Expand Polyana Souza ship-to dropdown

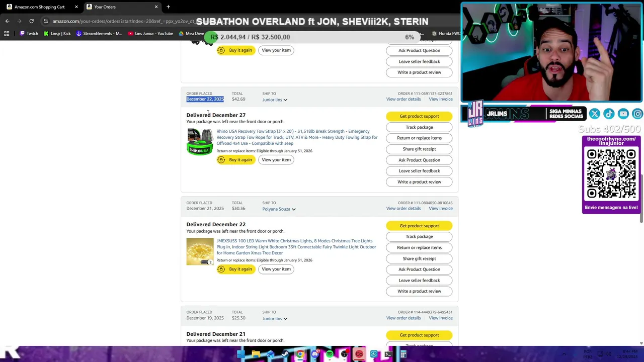pyautogui.click(x=279, y=209)
